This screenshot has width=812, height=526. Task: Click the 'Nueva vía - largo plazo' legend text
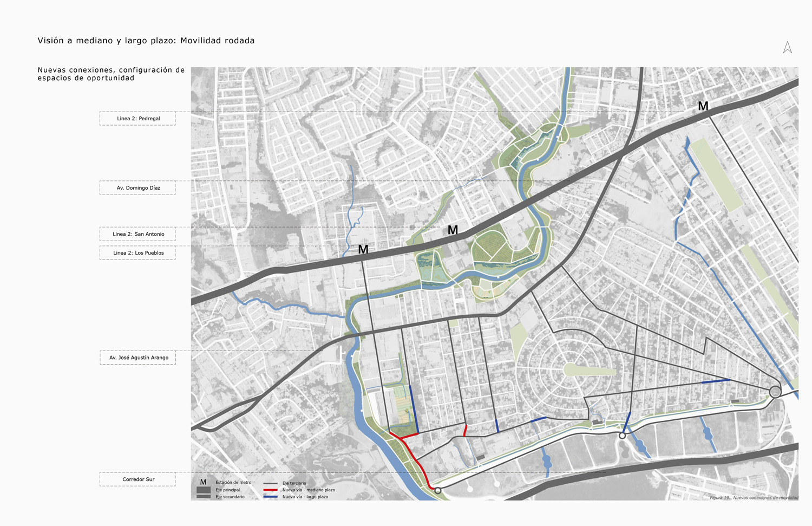(305, 497)
